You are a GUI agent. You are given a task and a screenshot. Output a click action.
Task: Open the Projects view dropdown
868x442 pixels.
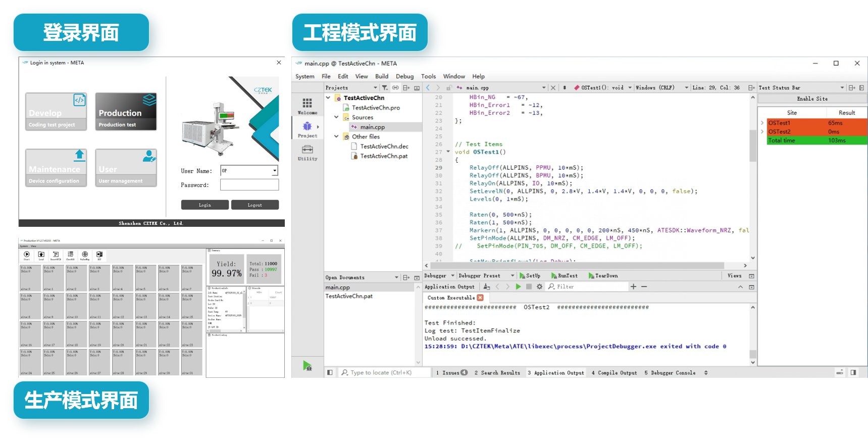[375, 87]
